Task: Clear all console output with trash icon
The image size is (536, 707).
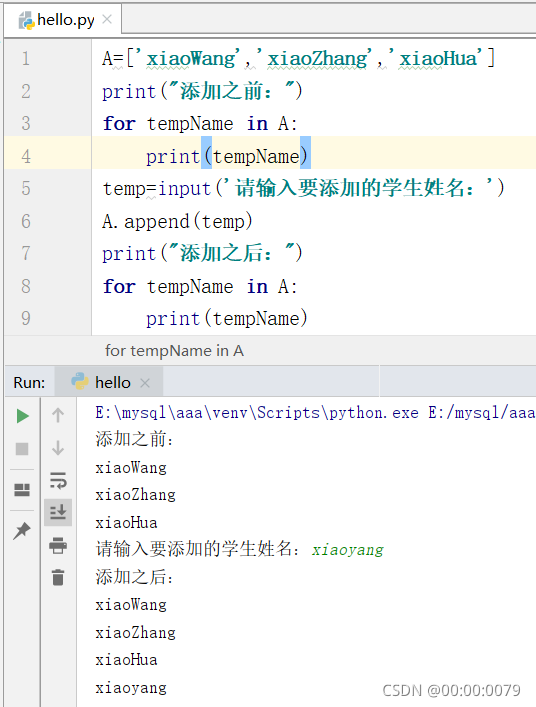Action: [58, 577]
